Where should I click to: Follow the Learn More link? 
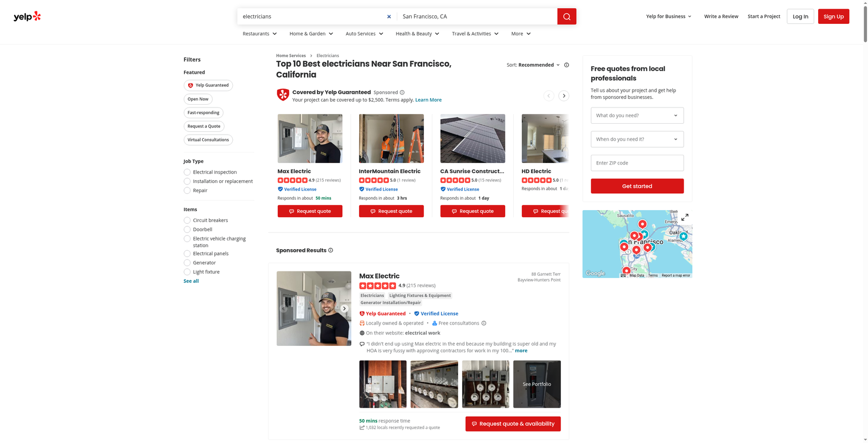coord(428,100)
